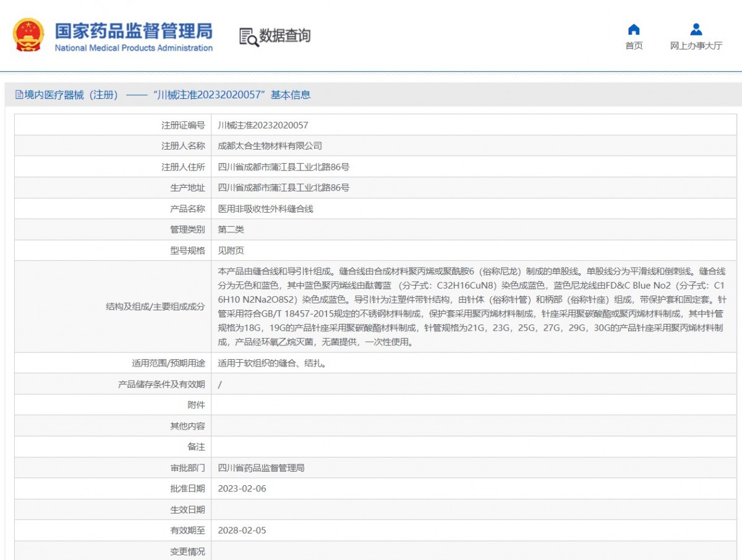
Task: Click the 网上办事大厅 person icon
Action: [696, 30]
